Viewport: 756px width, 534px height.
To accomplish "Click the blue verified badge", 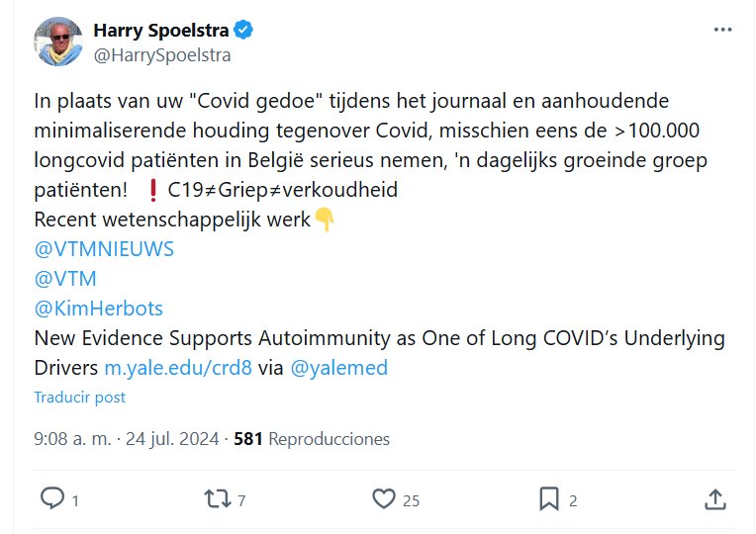I will pyautogui.click(x=243, y=31).
